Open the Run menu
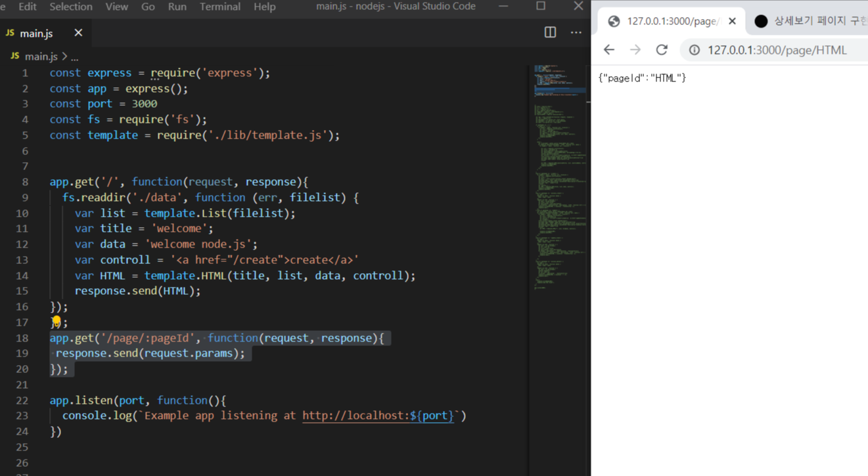 177,7
